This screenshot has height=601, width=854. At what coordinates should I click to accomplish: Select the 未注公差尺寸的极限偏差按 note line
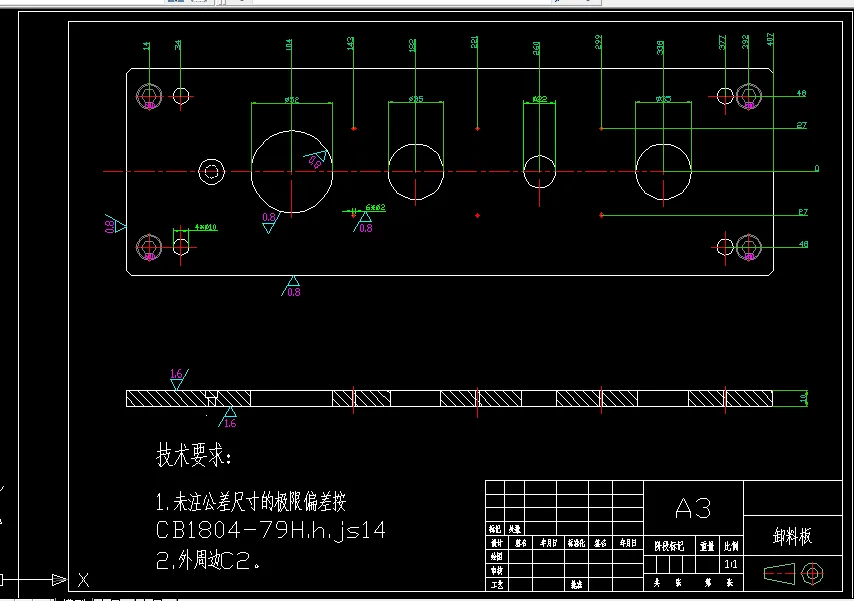click(x=251, y=502)
